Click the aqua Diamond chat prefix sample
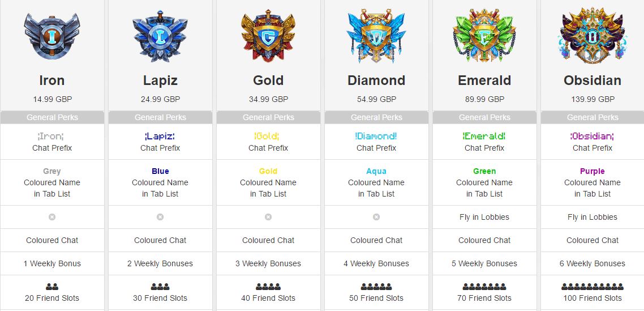The height and width of the screenshot is (311, 644). (x=376, y=136)
